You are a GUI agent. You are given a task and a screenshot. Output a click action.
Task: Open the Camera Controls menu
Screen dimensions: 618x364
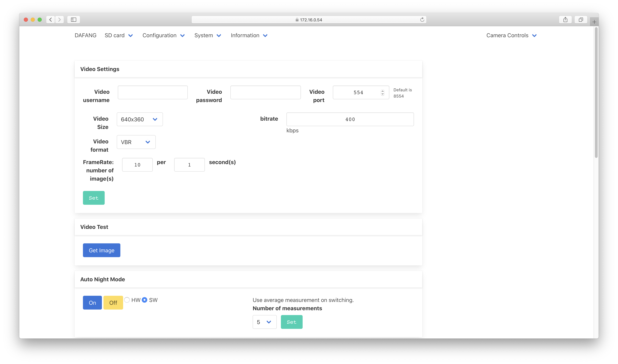(511, 35)
